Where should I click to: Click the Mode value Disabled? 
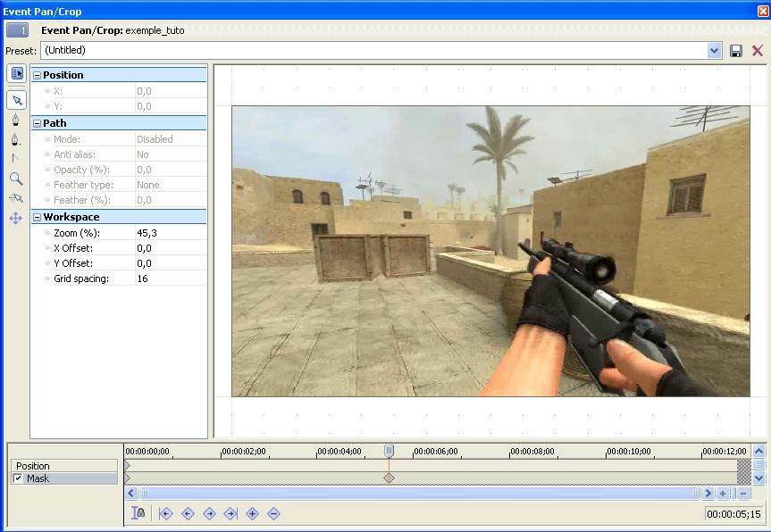click(x=155, y=139)
